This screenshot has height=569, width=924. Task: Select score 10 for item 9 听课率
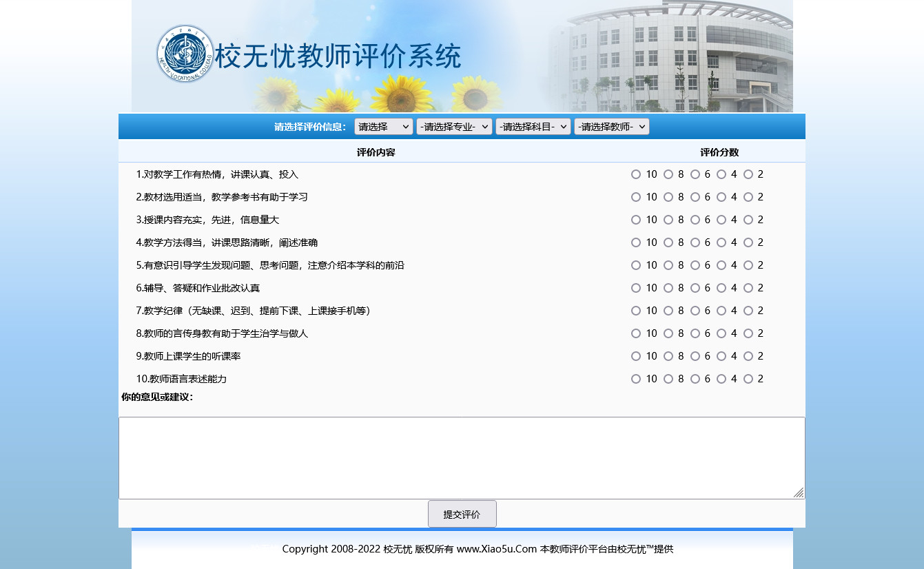pos(636,356)
